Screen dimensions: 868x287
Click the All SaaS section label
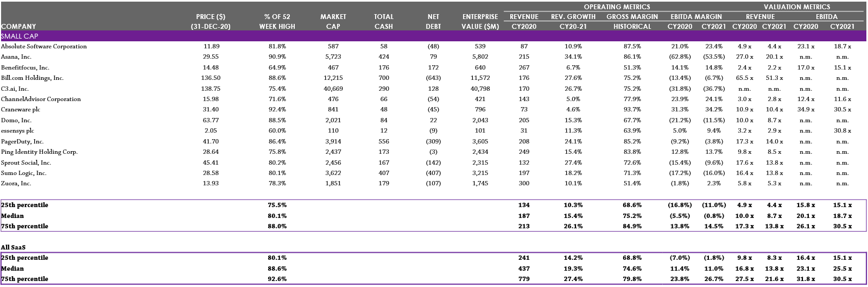14,247
